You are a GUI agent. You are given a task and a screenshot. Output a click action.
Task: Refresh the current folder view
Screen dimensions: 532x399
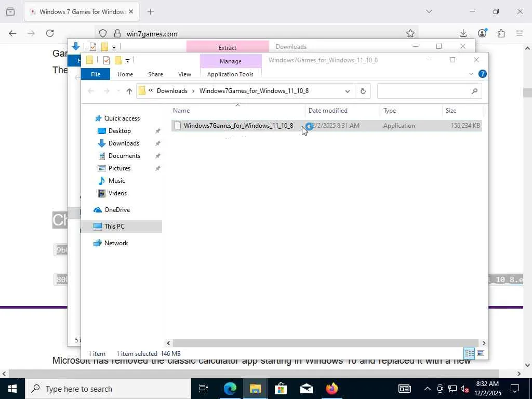363,91
